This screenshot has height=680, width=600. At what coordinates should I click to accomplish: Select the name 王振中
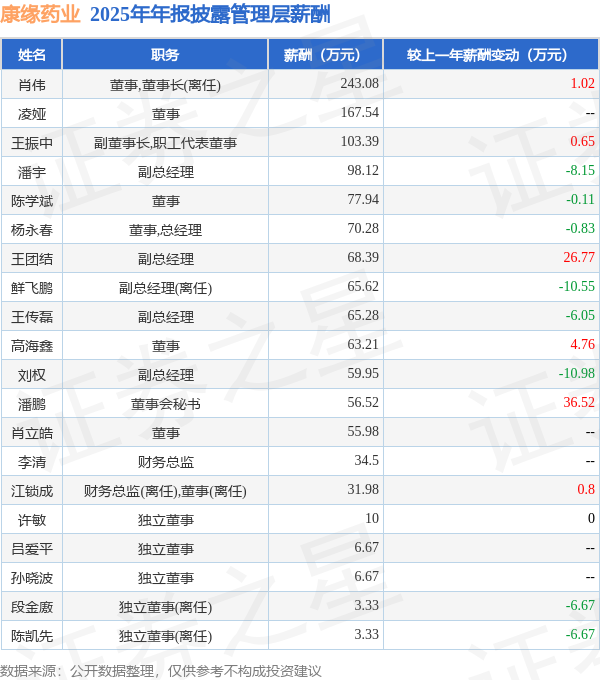pos(32,143)
